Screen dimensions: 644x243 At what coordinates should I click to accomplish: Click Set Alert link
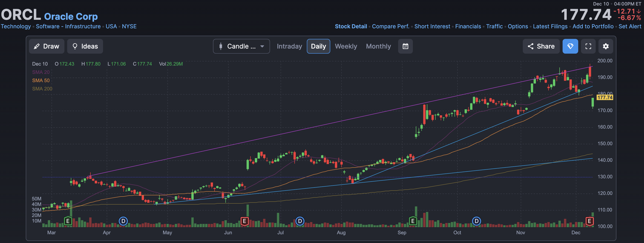coord(630,26)
